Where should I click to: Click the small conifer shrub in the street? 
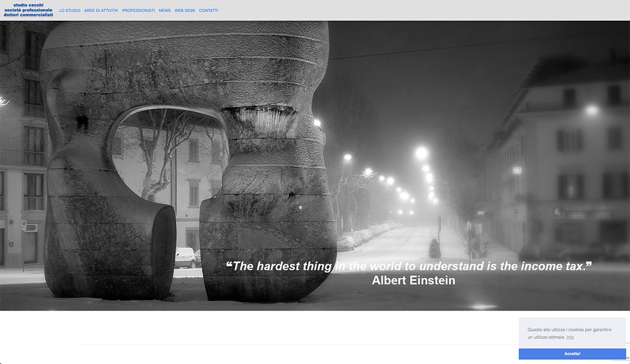pos(435,249)
